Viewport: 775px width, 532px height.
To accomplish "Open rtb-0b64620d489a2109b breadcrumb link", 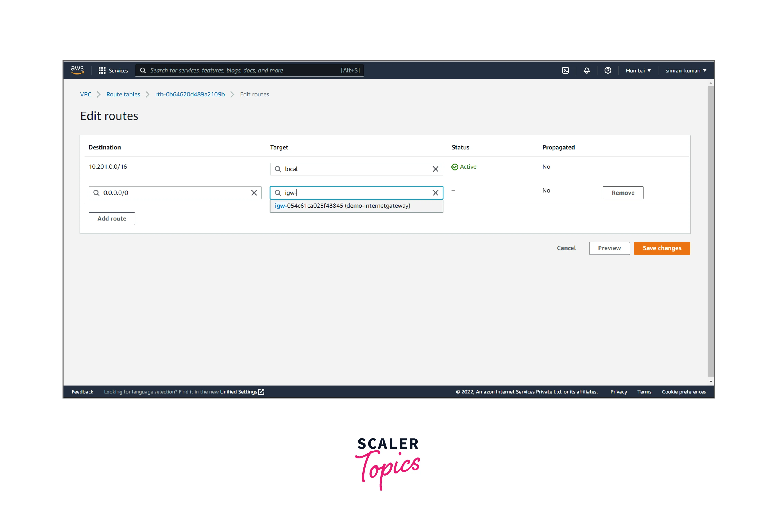I will coord(190,94).
